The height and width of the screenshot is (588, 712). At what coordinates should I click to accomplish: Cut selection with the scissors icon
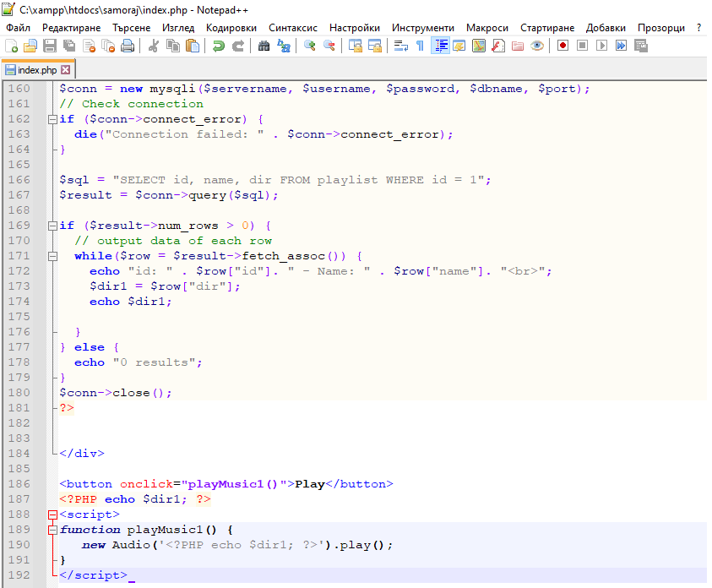154,46
